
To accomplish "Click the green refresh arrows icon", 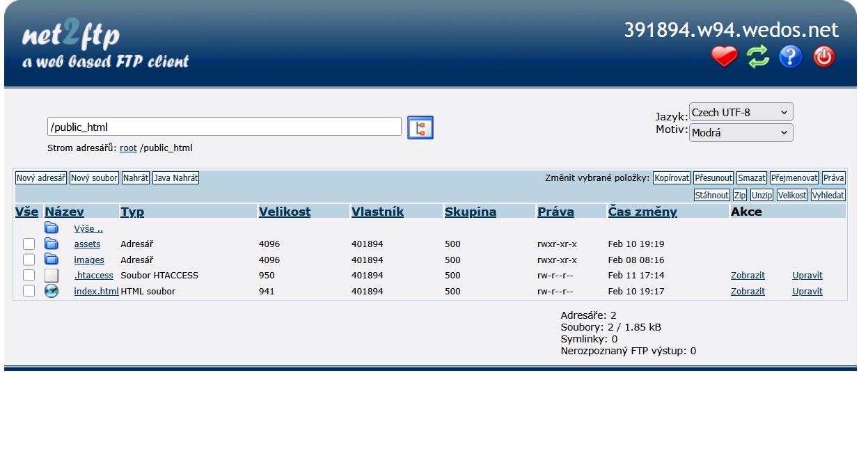I will [x=757, y=57].
